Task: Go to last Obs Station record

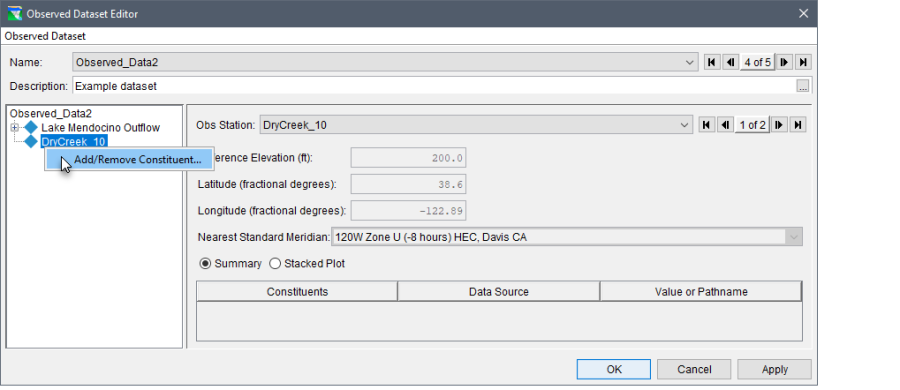Action: 797,125
